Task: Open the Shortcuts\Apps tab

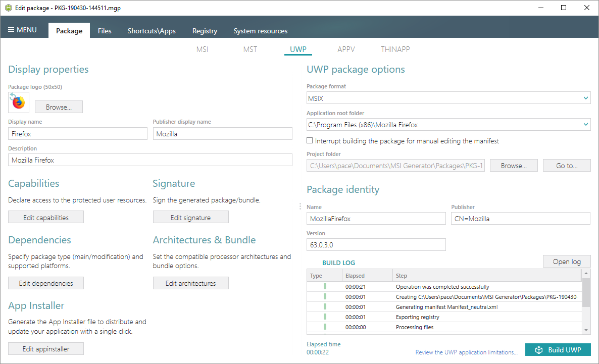Action: click(x=152, y=31)
